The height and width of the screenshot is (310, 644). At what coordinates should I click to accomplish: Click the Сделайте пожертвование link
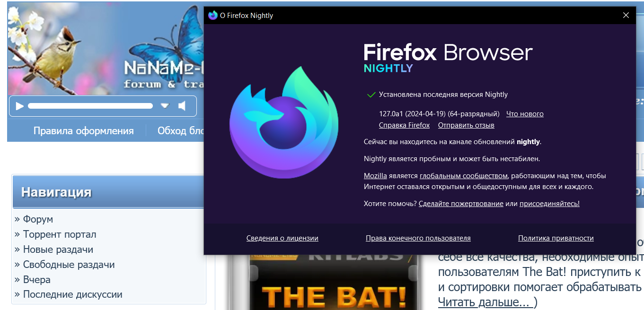click(461, 204)
